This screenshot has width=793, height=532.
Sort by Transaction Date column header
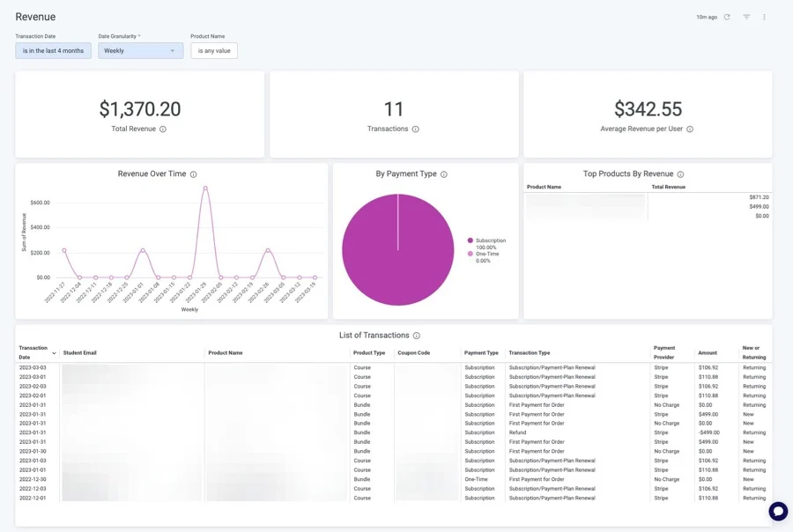tap(34, 352)
